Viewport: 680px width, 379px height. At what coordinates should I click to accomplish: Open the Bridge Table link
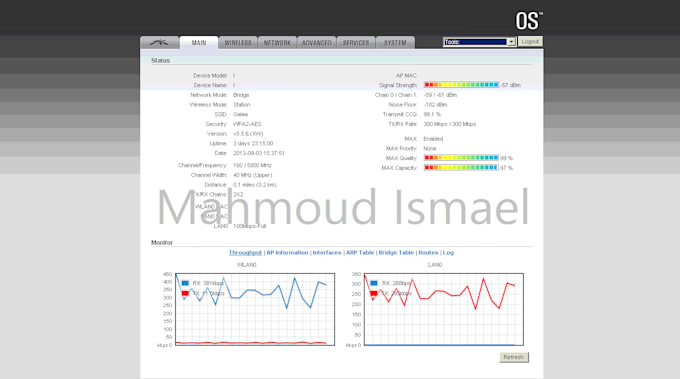pos(396,252)
